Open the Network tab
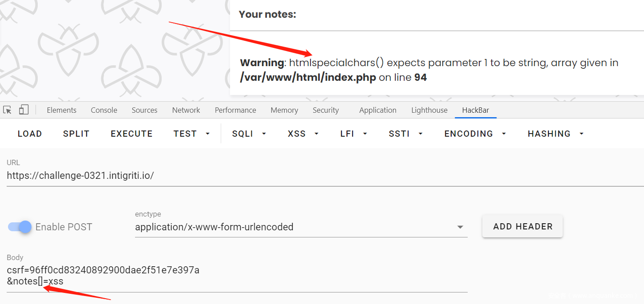The width and height of the screenshot is (644, 304). pos(186,110)
